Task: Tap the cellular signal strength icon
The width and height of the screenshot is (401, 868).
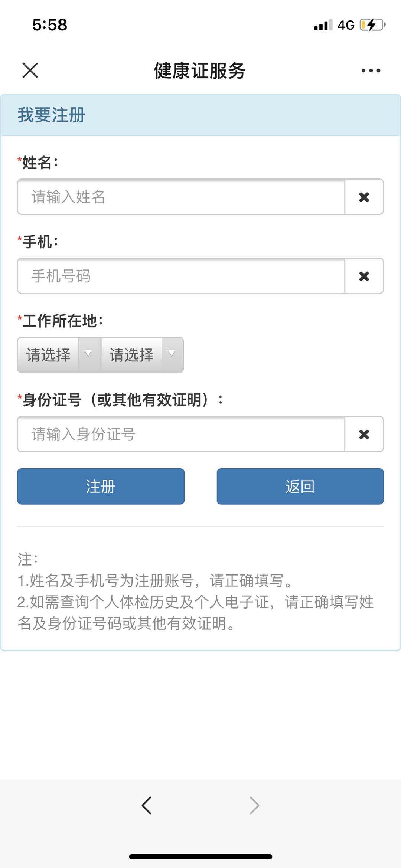Action: coord(323,25)
